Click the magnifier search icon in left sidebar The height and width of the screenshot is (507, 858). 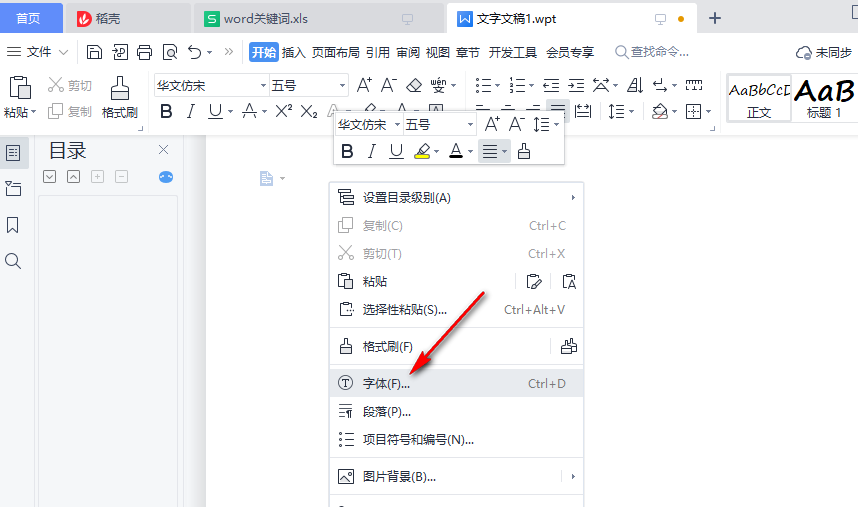(13, 261)
